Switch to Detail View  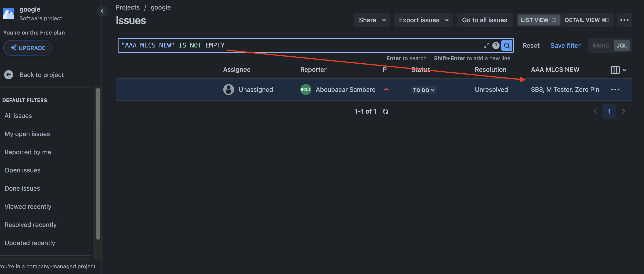[587, 20]
